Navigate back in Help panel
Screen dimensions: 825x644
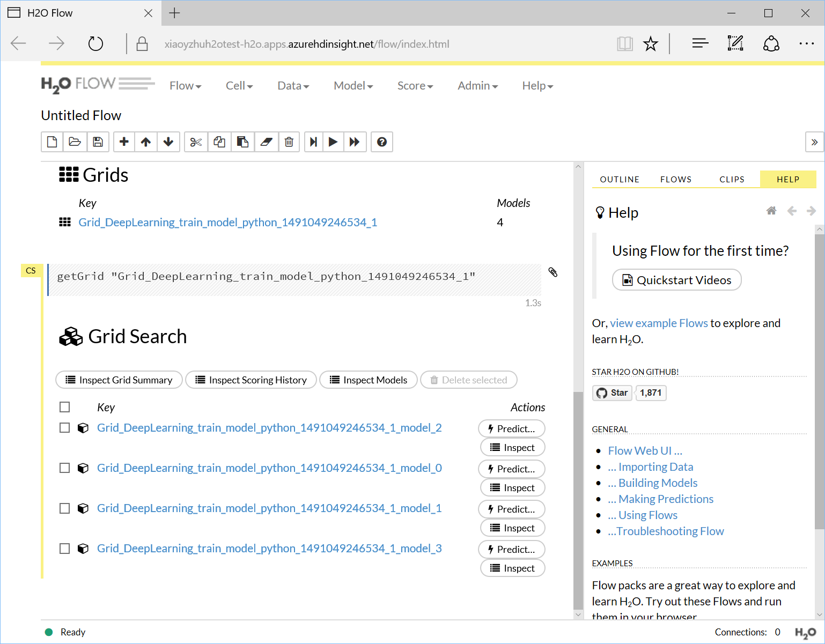tap(792, 211)
